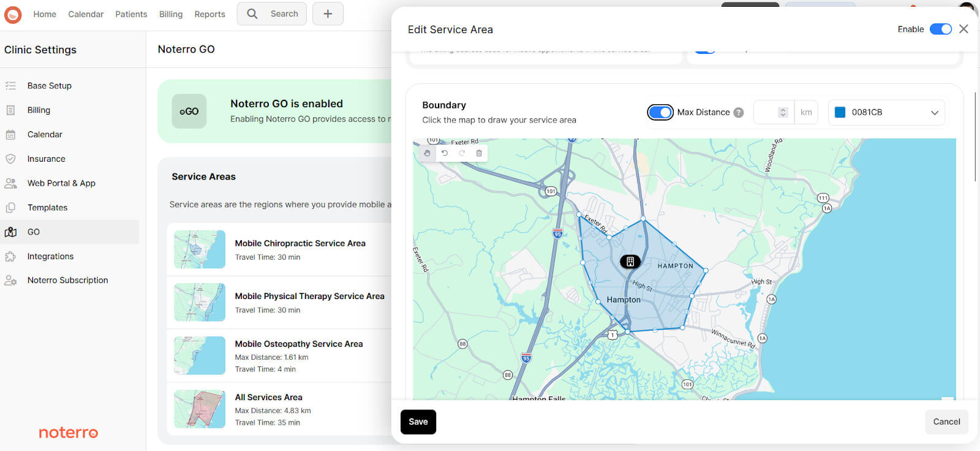Click the Insurance shield icon
This screenshot has width=980, height=451.
point(10,159)
